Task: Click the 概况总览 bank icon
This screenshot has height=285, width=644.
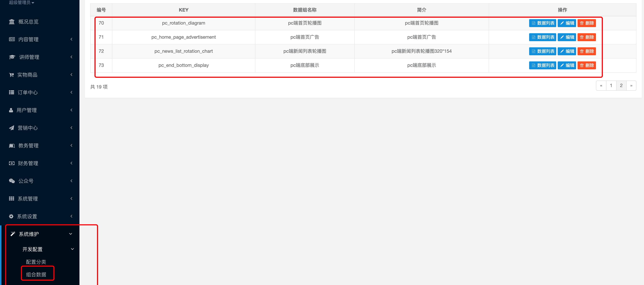Action: pos(12,22)
